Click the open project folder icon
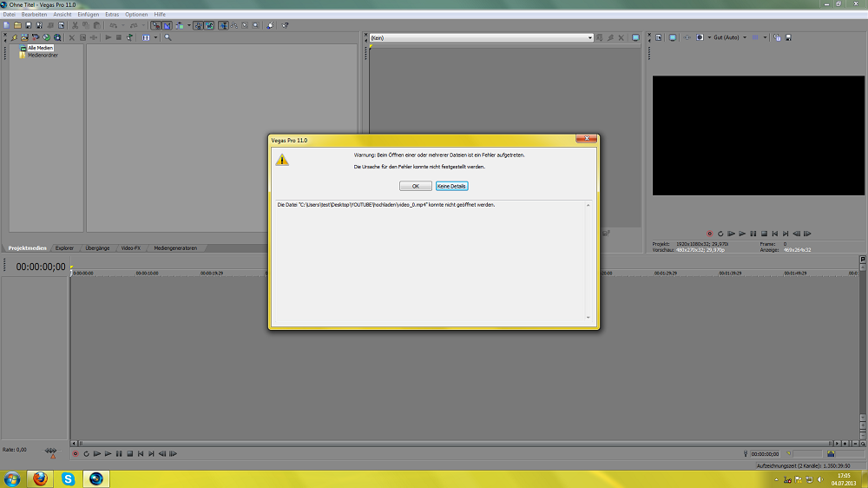 tap(17, 25)
